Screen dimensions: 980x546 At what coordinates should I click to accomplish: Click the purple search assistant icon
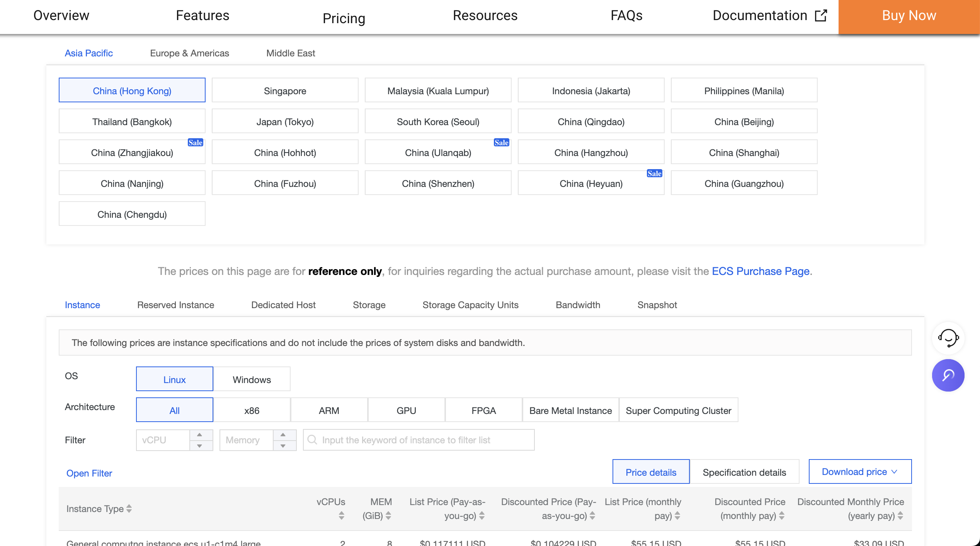click(x=948, y=375)
